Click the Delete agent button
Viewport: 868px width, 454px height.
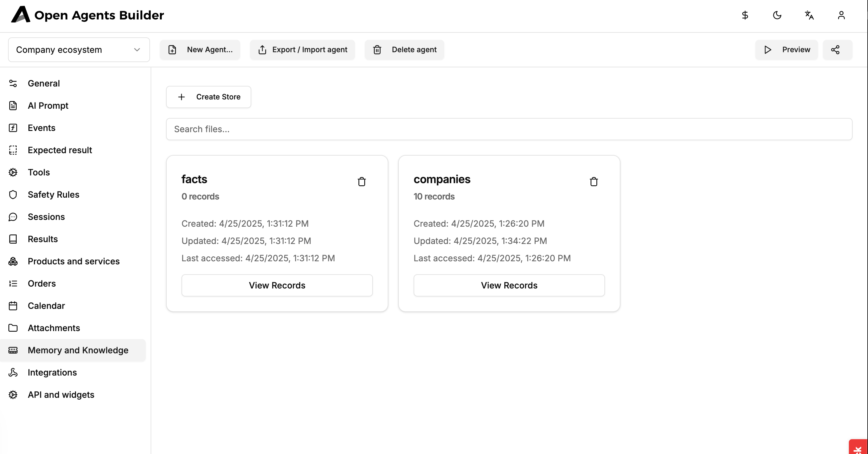coord(404,49)
